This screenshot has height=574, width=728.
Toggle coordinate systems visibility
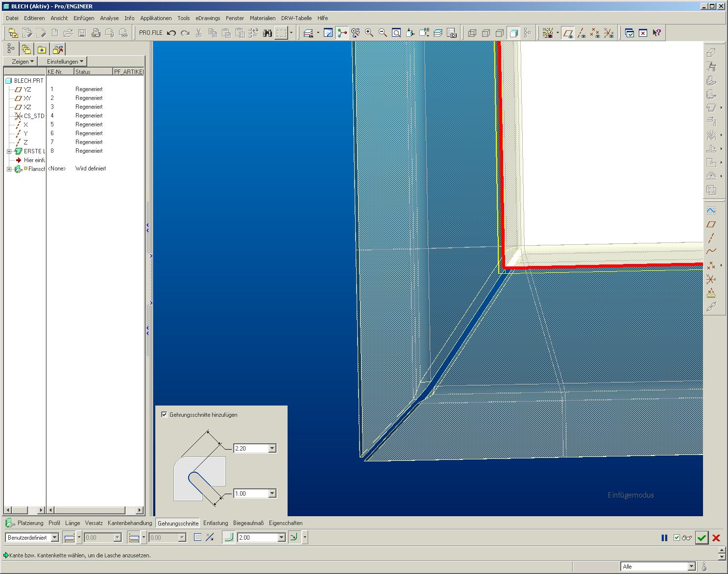pos(609,33)
